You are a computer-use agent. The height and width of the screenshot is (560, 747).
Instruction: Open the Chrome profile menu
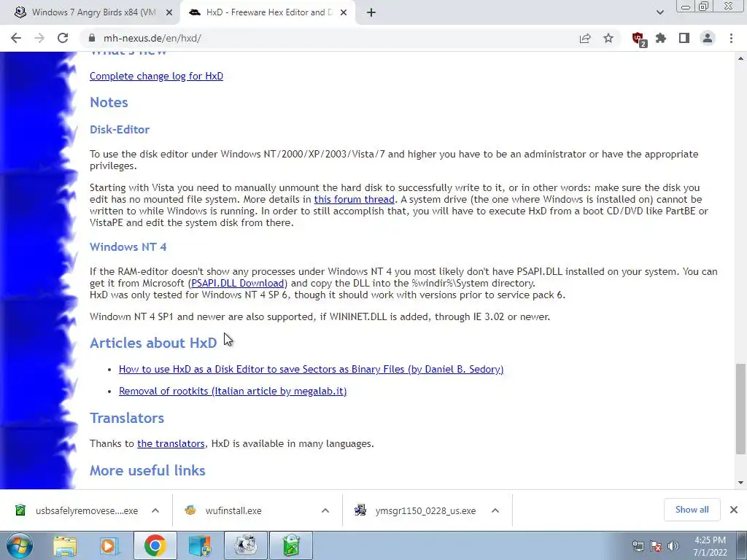point(708,38)
